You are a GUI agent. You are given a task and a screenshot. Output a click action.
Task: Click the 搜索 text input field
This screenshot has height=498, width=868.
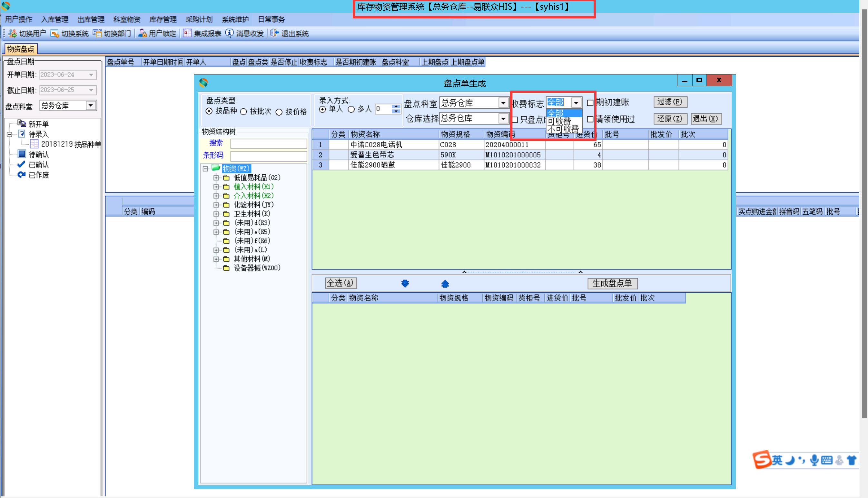[x=269, y=144]
